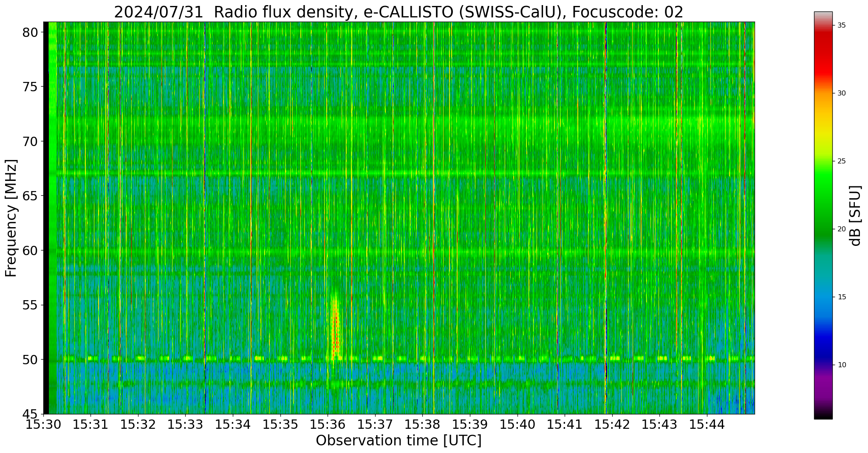Click the 15:44 time tick label
The width and height of the screenshot is (868, 453).
[707, 424]
